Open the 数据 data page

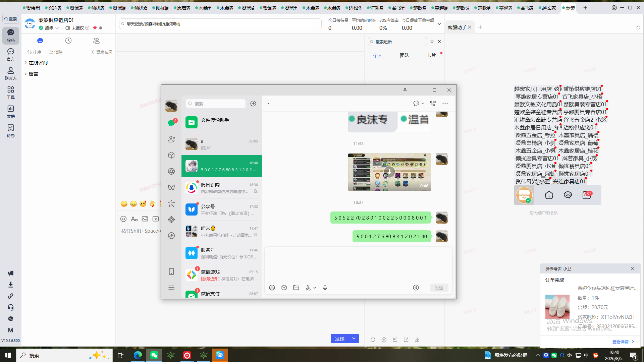coord(11,112)
